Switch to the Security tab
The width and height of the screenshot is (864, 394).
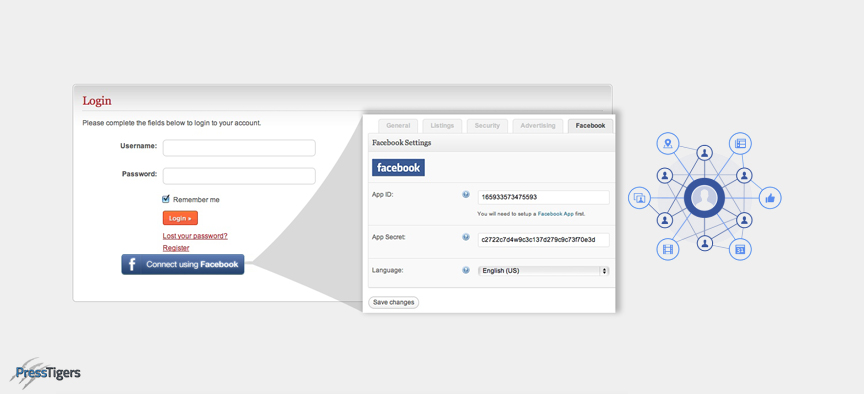click(x=487, y=126)
